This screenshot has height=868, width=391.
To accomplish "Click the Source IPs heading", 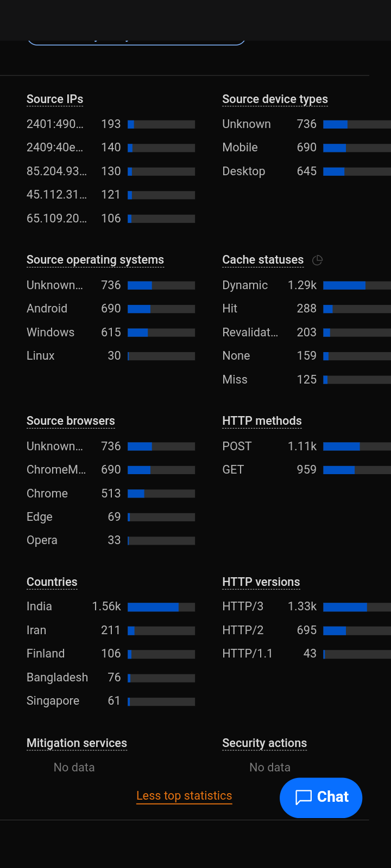I will [x=55, y=99].
